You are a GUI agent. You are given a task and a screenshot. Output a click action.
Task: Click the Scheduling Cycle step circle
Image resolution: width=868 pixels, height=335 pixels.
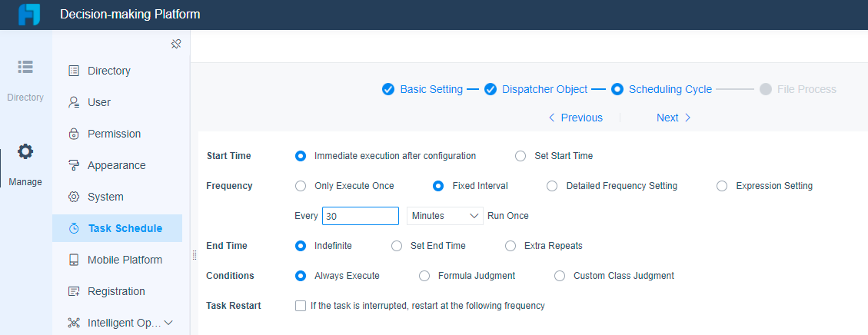[617, 89]
